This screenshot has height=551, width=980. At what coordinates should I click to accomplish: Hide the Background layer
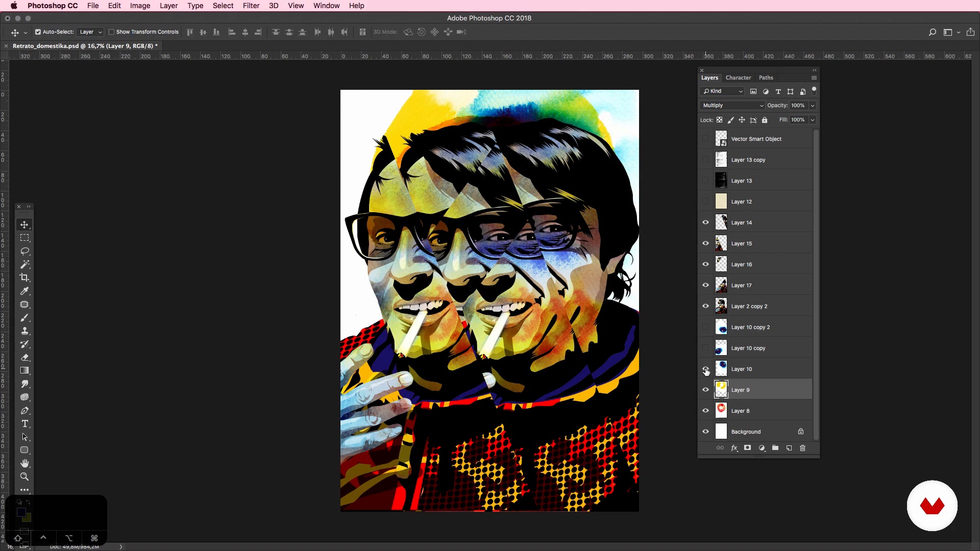click(705, 432)
